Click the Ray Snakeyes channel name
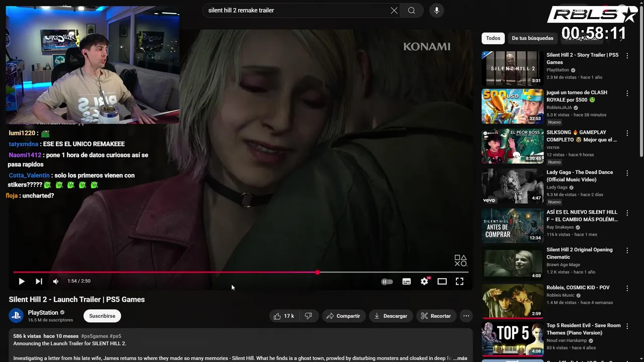This screenshot has width=644, height=362. 560,227
